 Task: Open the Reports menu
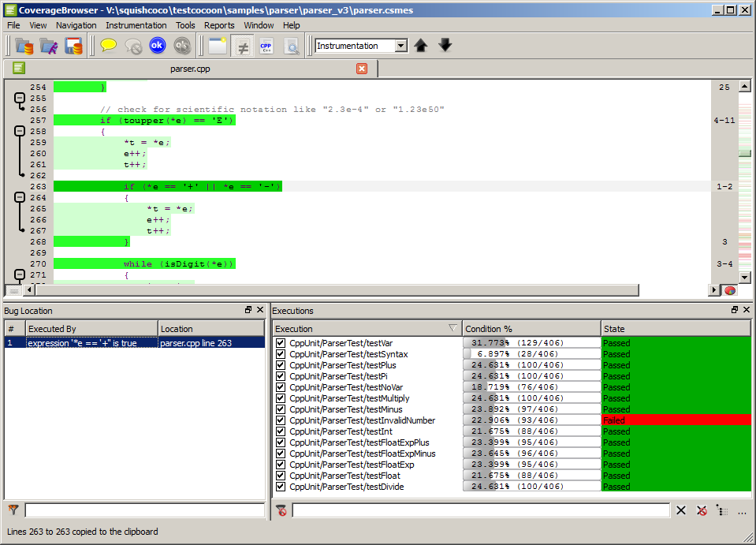click(x=219, y=25)
